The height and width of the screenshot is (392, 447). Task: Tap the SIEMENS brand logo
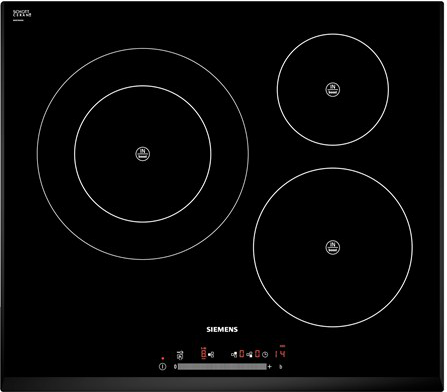pos(222,329)
